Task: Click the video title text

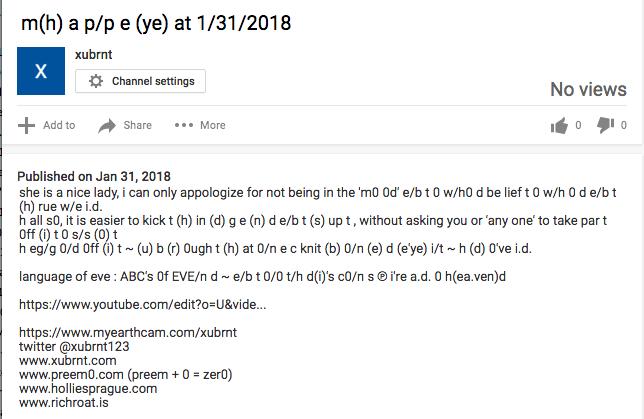Action: coord(156,23)
